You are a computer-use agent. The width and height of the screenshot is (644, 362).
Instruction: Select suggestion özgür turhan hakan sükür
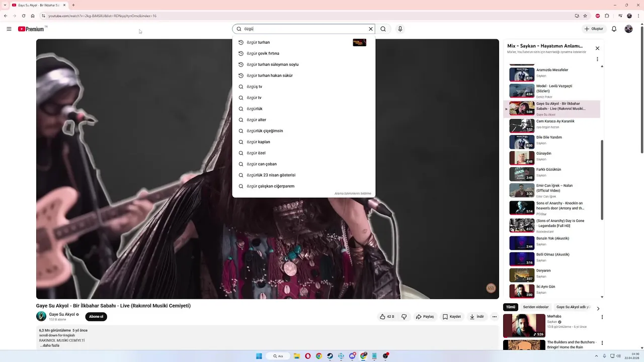pos(303,75)
